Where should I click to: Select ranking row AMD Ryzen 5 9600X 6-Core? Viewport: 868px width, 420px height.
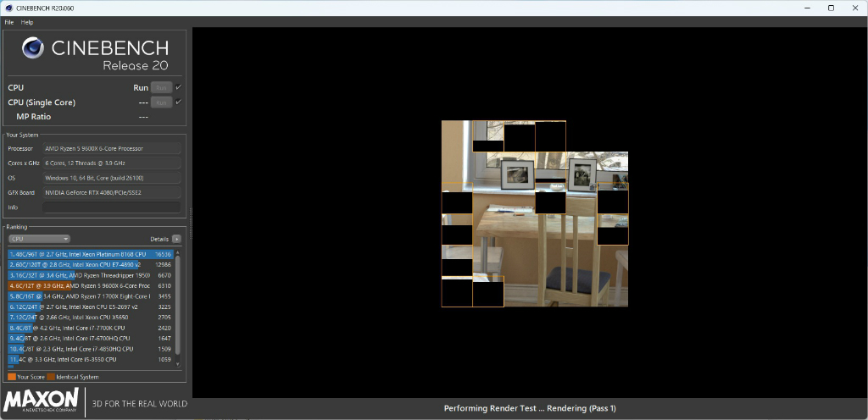coord(91,285)
